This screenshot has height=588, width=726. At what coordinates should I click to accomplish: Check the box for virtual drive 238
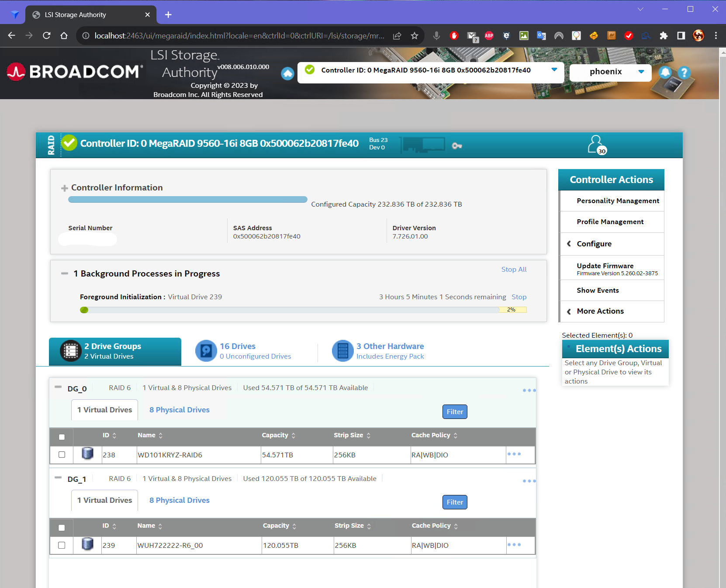coord(62,455)
